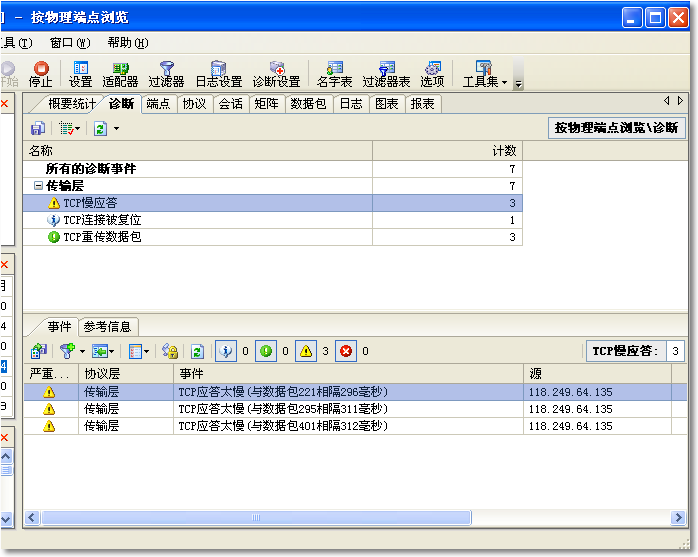
Task: Toggle the blue information severity filter
Action: pos(226,351)
